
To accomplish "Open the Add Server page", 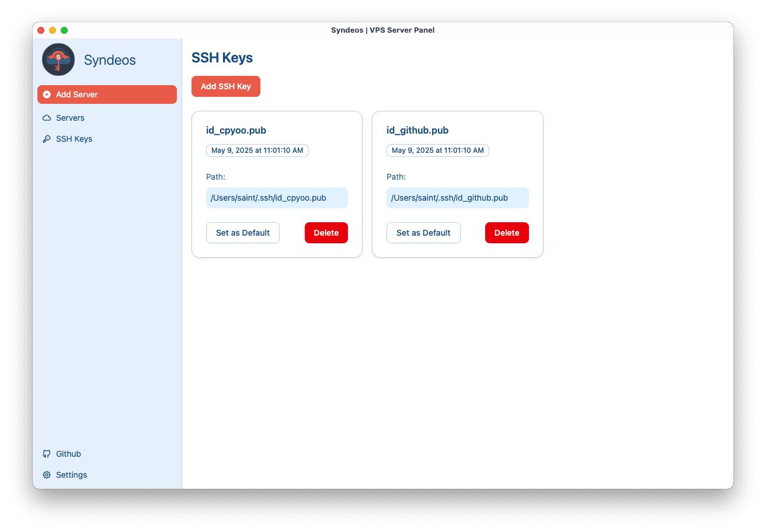I will click(107, 94).
